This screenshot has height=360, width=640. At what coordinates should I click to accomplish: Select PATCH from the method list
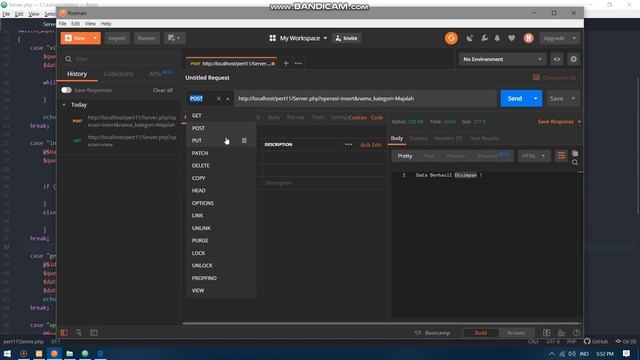tap(221, 153)
